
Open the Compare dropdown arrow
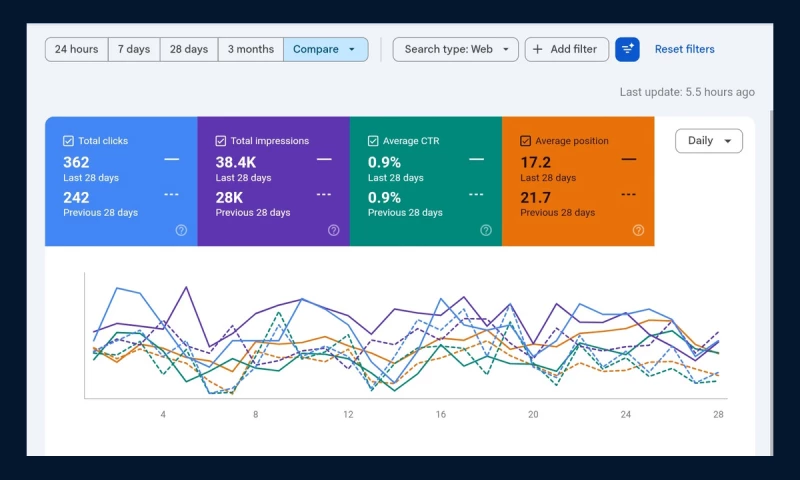pyautogui.click(x=352, y=49)
